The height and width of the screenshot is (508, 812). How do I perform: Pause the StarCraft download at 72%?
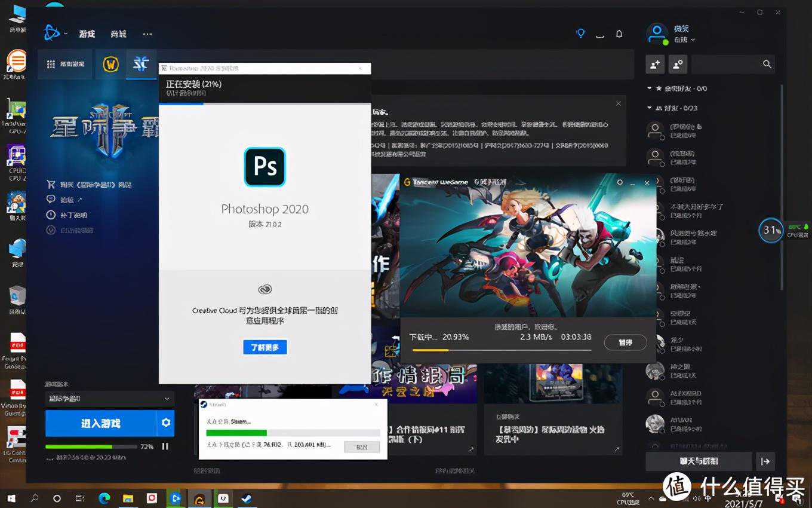(x=165, y=446)
